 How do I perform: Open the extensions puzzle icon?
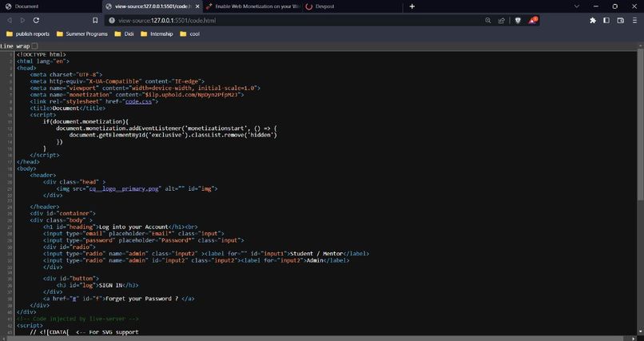[x=593, y=20]
